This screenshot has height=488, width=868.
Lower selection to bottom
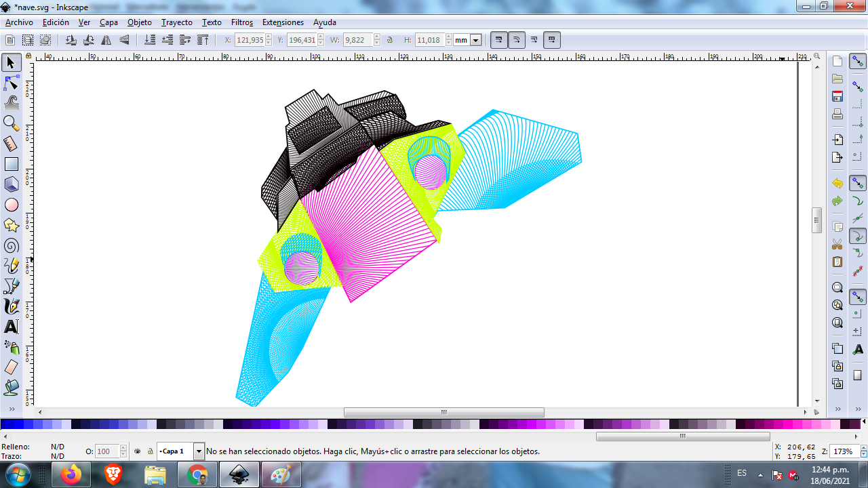(150, 40)
